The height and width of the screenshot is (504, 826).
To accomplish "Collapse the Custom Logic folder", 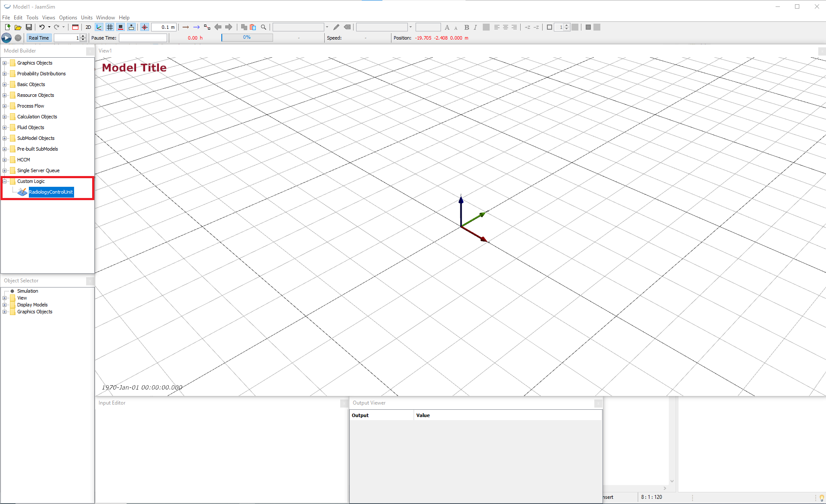I will 5,181.
